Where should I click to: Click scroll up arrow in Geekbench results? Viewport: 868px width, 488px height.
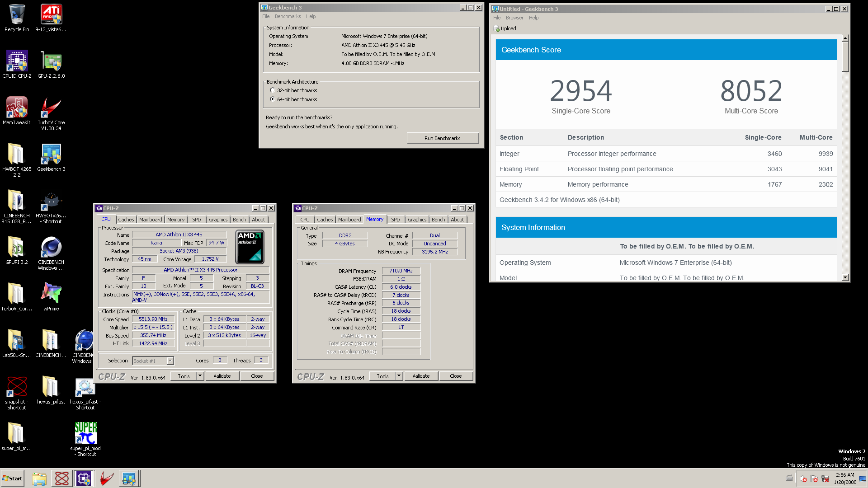click(845, 38)
